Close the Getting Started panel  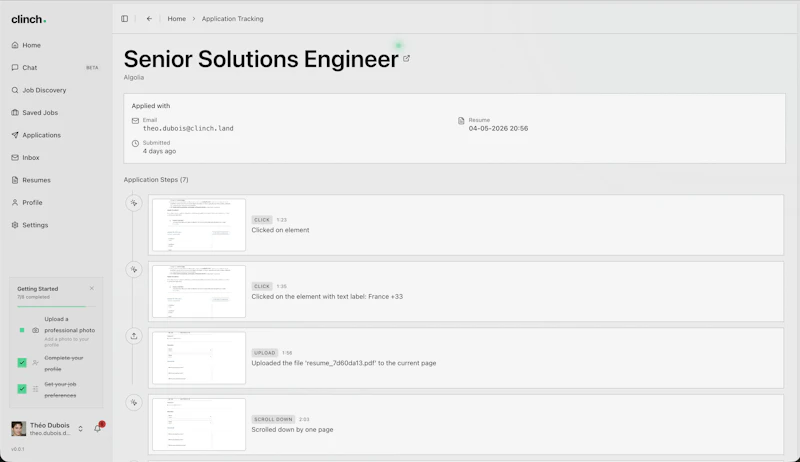coord(92,288)
